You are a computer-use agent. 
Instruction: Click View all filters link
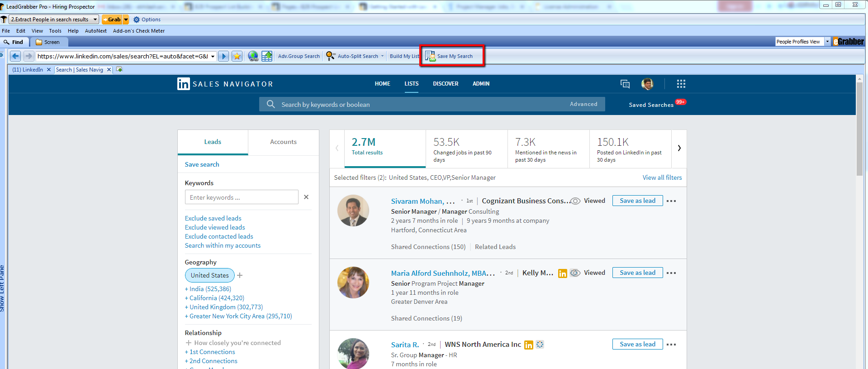pyautogui.click(x=662, y=177)
